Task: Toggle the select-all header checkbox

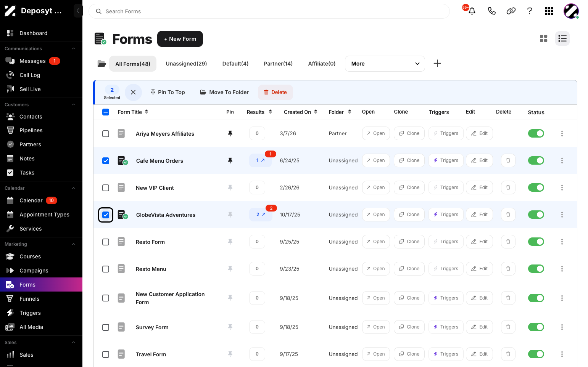Action: coord(106,112)
